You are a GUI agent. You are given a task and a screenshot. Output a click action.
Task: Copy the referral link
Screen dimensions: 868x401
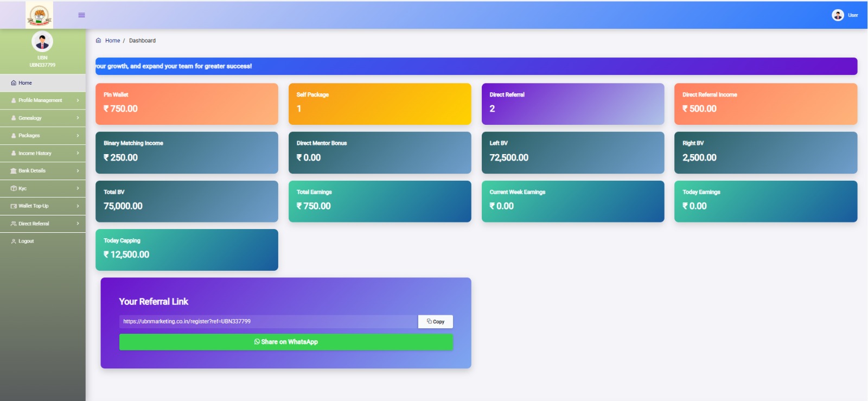point(435,322)
